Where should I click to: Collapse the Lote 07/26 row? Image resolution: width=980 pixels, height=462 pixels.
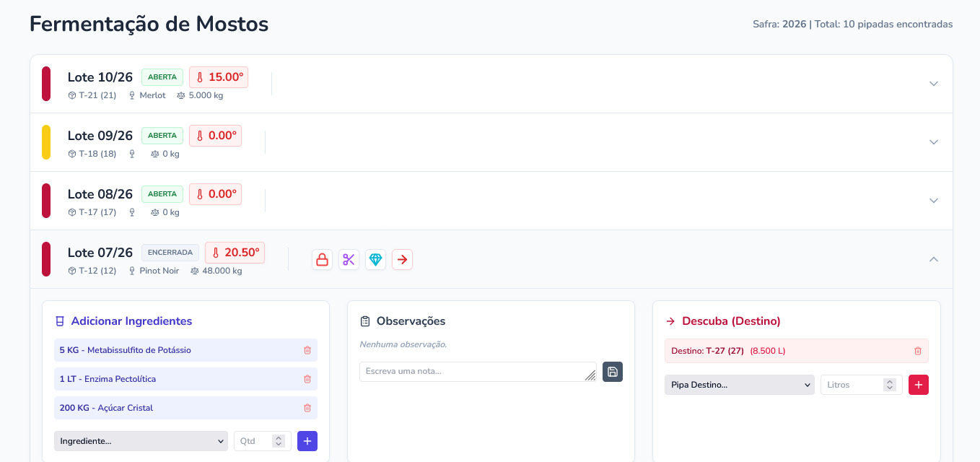point(933,259)
